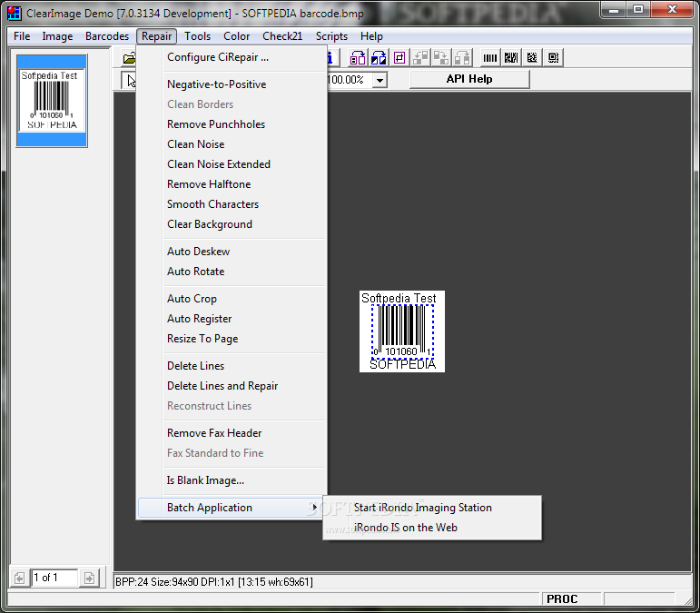
Task: Select Remove Halftone
Action: [231, 184]
